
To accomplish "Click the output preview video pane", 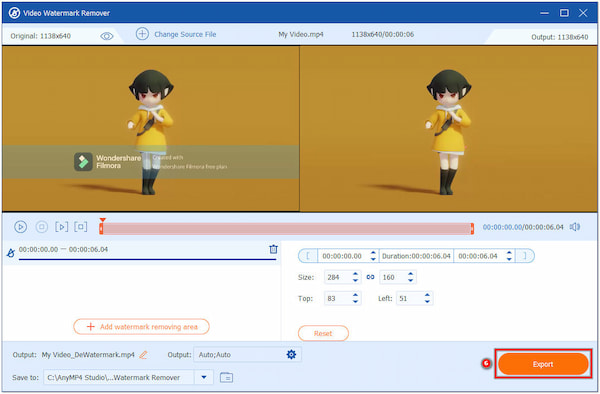I will click(448, 129).
